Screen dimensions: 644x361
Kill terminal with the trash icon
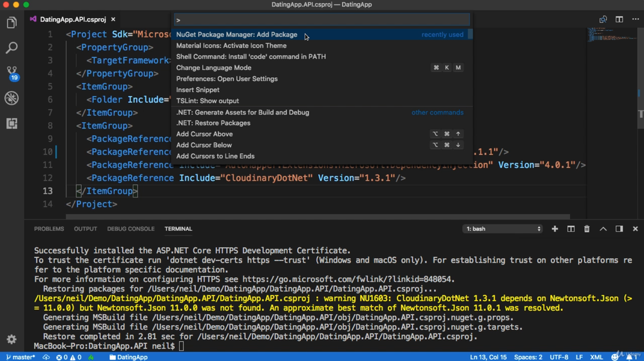(587, 228)
